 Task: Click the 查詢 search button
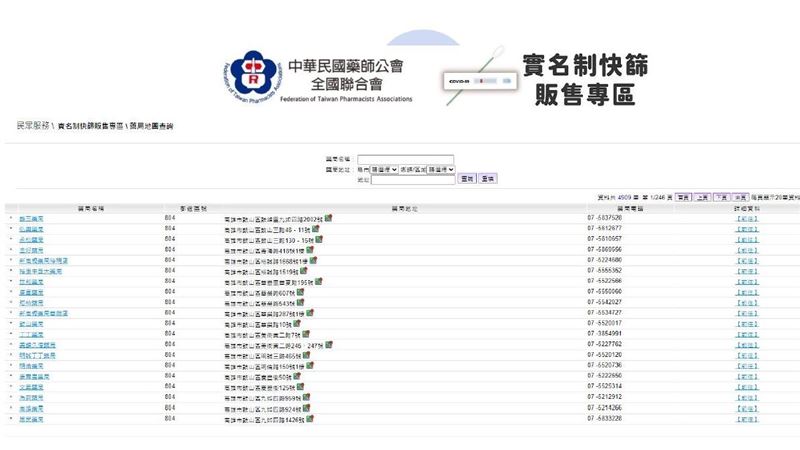[467, 179]
